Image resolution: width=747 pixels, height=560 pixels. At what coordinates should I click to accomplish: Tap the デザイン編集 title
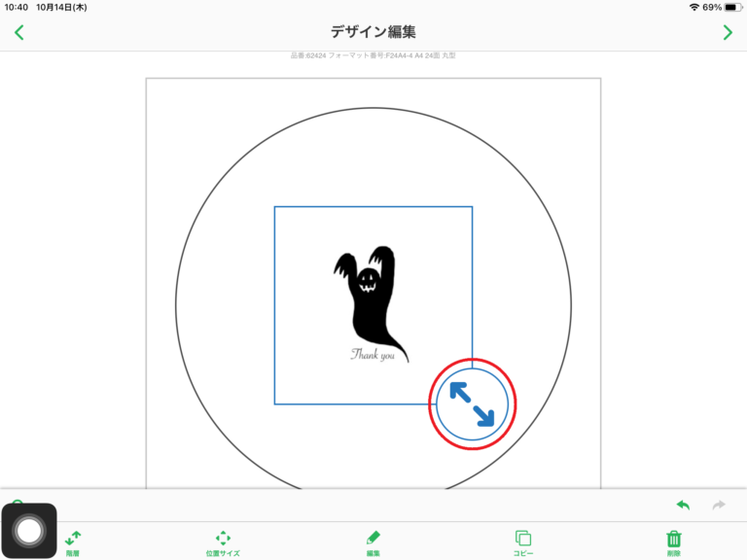tap(373, 32)
